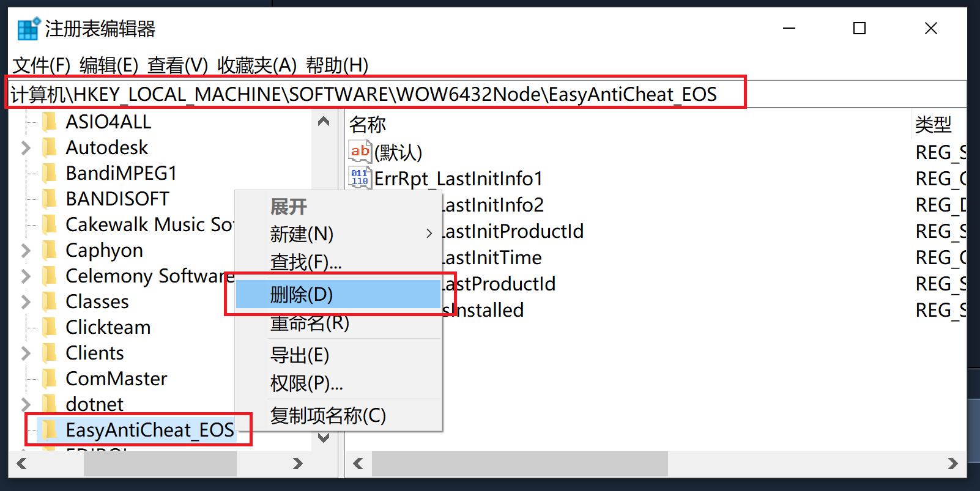Choose 查找(F)... in the context menu
Image resolution: width=980 pixels, height=491 pixels.
(338, 262)
